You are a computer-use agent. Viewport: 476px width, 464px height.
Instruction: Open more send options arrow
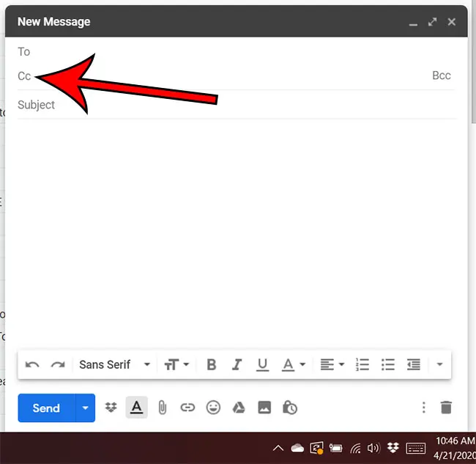pos(86,408)
